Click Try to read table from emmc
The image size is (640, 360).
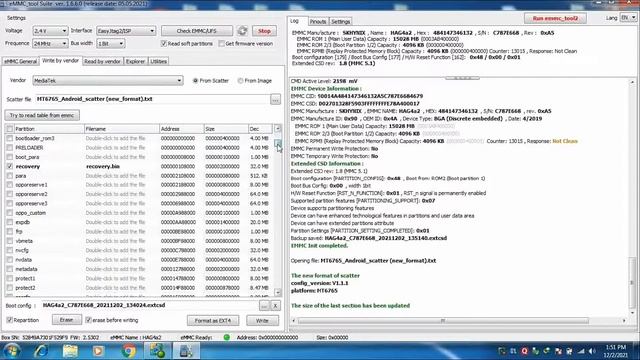(42, 115)
